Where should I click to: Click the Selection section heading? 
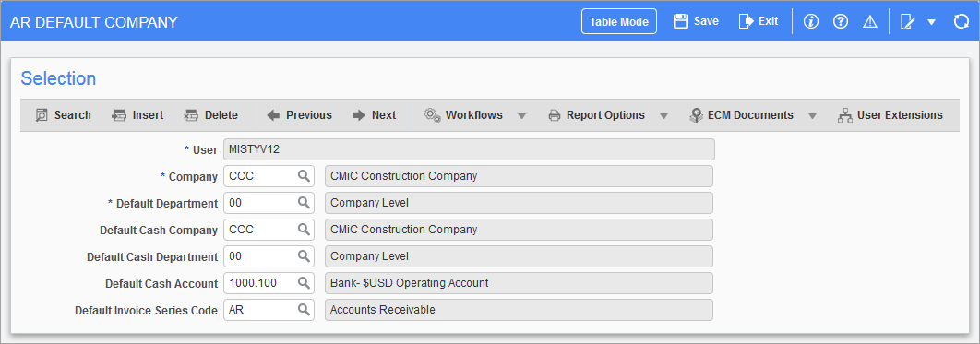point(58,78)
